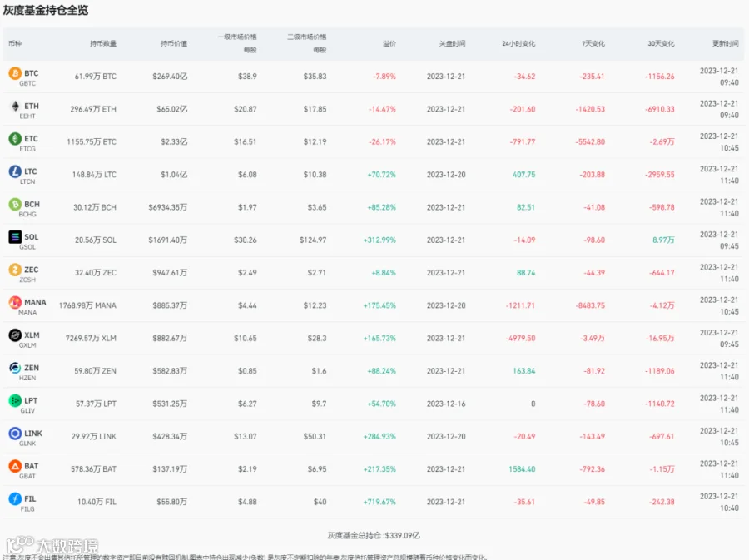Click SOL secondary price $124.97

(x=313, y=240)
